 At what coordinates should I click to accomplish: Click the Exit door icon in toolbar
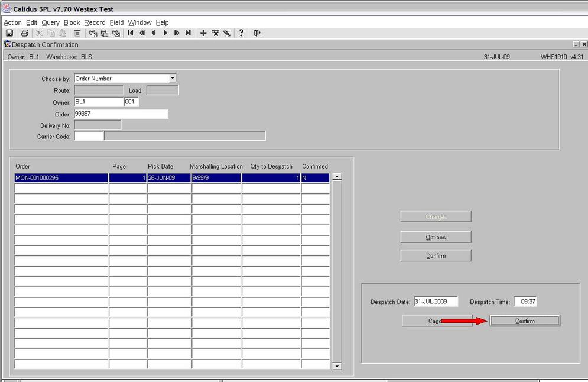(x=257, y=33)
